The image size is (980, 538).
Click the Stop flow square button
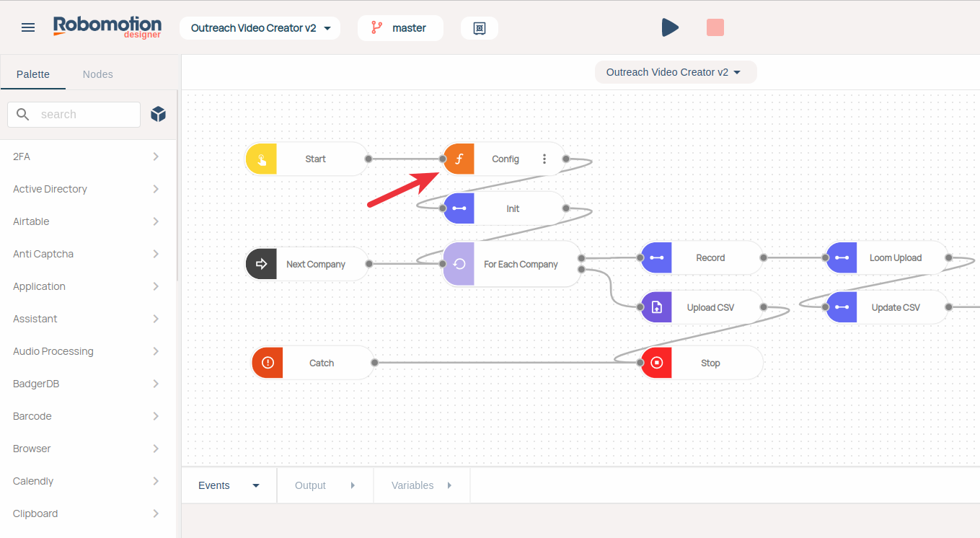(715, 28)
